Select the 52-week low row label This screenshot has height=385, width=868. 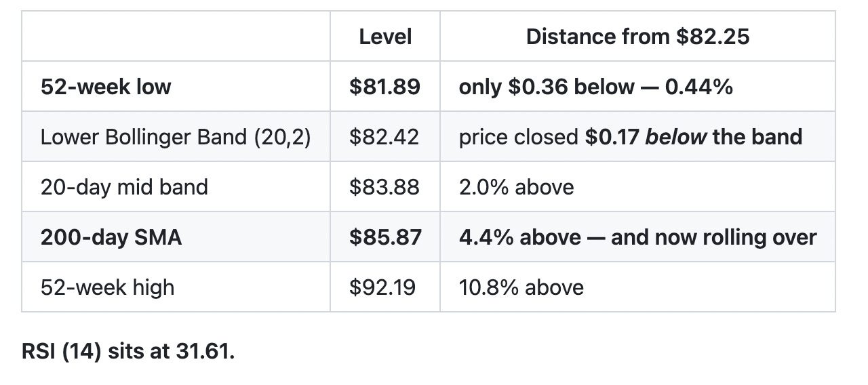(106, 87)
